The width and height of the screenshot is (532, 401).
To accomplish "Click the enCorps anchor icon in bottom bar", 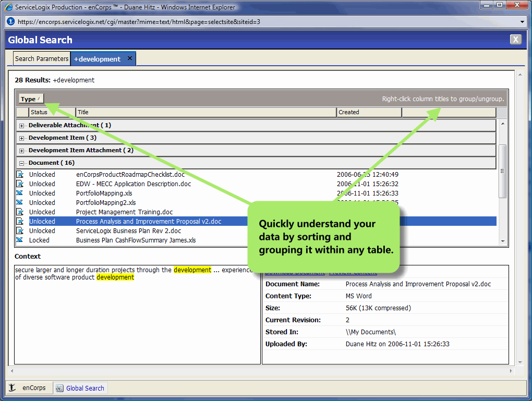I will 12,387.
